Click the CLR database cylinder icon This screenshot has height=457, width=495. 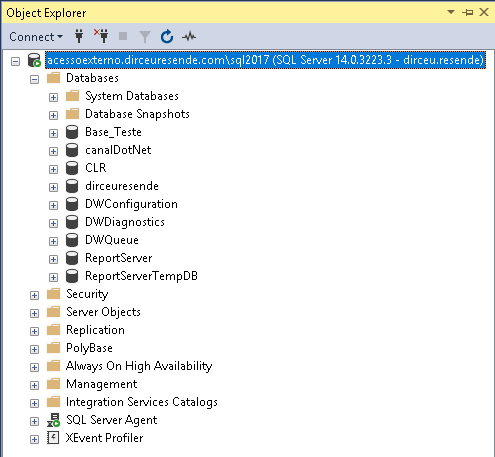(72, 168)
